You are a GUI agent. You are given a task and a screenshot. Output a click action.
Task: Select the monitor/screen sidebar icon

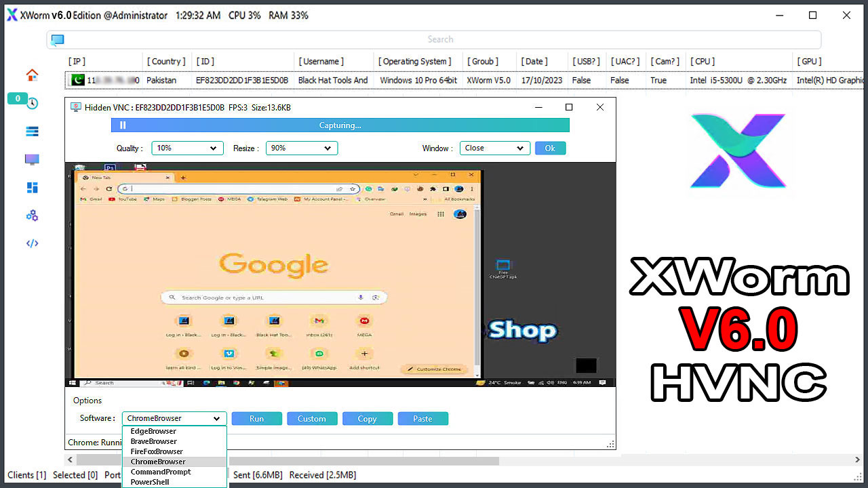[32, 159]
